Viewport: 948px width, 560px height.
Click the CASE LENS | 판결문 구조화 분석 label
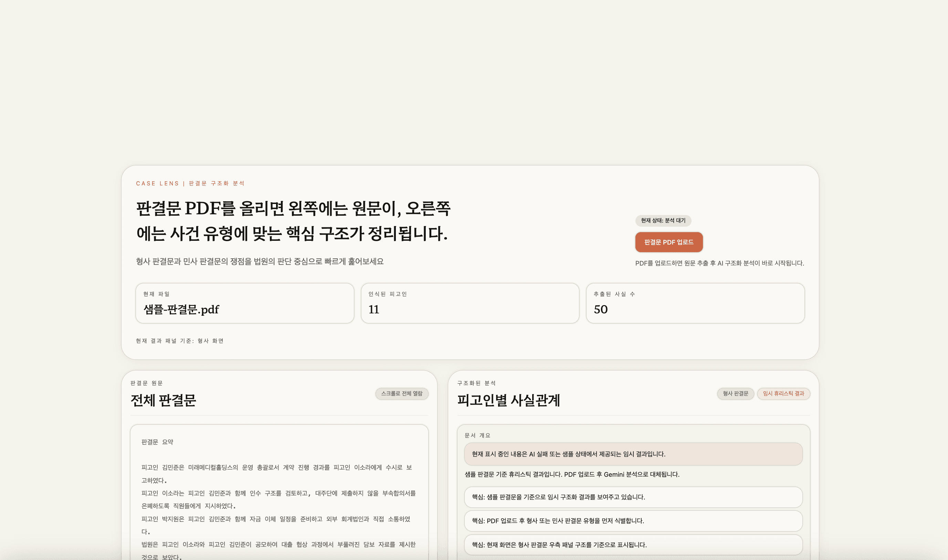(x=190, y=183)
